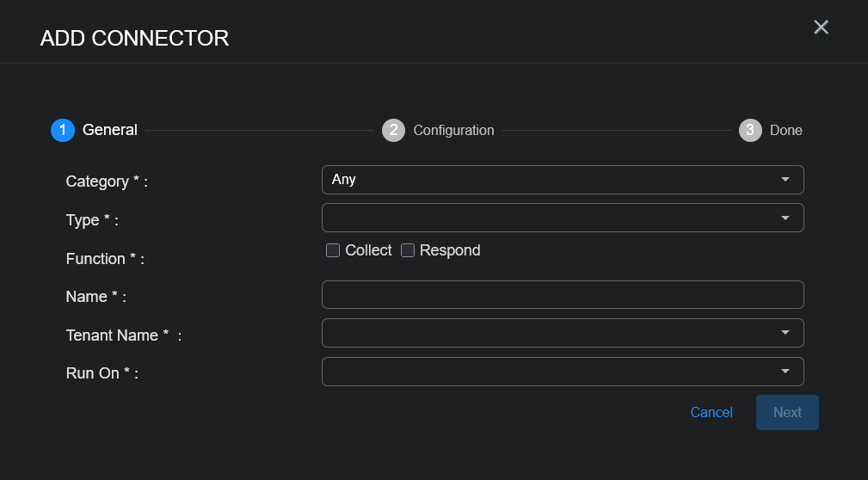Click the Type dropdown arrow icon

(785, 218)
